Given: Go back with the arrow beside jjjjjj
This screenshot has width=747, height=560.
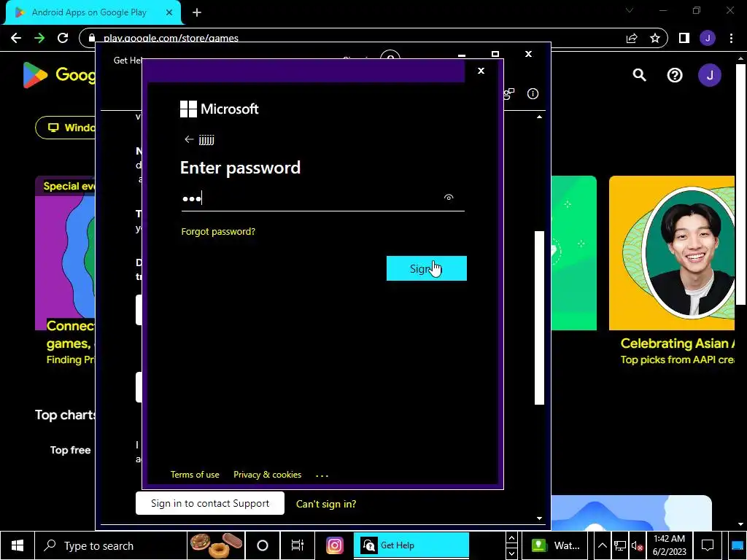Looking at the screenshot, I should pyautogui.click(x=189, y=139).
